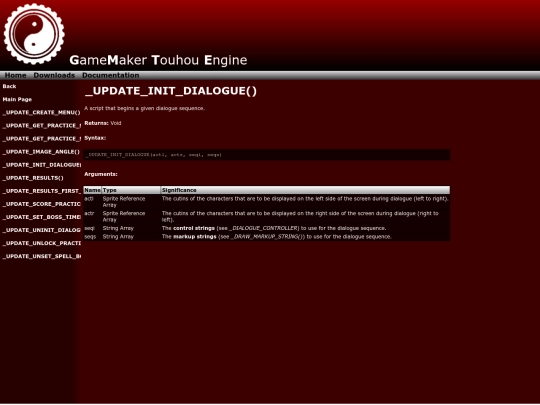Click the 'Arguments:' label
This screenshot has width=540, height=405.
pyautogui.click(x=101, y=174)
